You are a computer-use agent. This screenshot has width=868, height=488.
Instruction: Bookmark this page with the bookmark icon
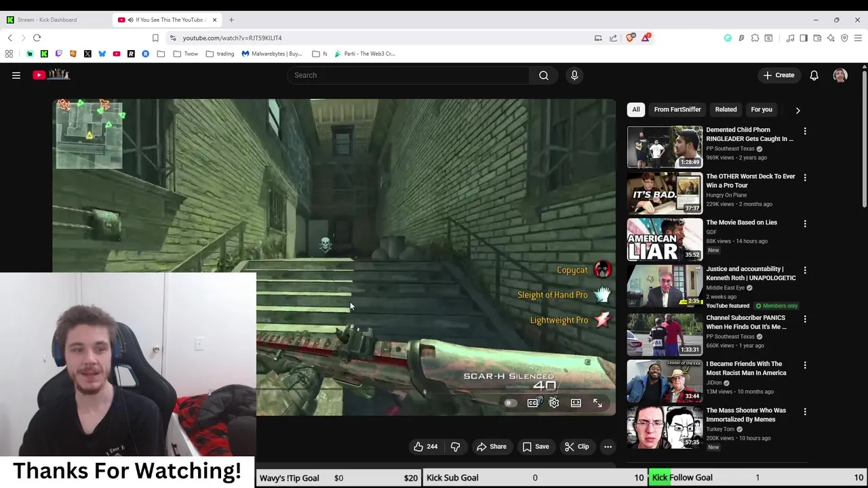click(155, 38)
